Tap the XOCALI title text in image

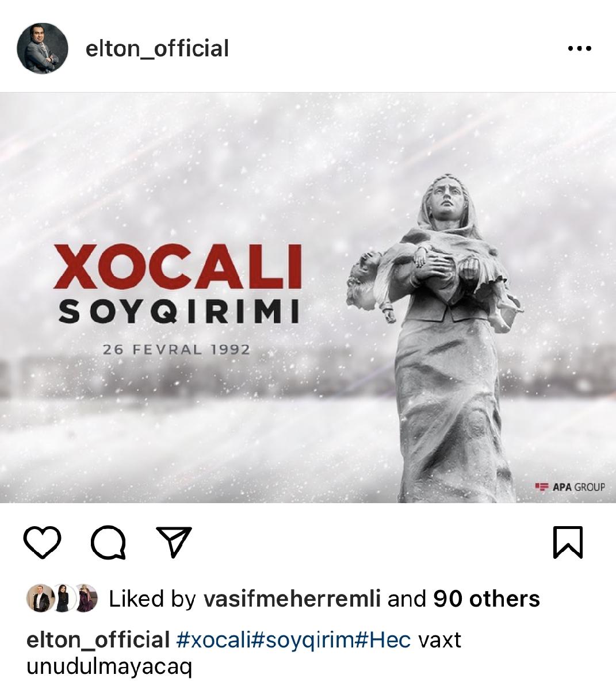click(x=178, y=267)
